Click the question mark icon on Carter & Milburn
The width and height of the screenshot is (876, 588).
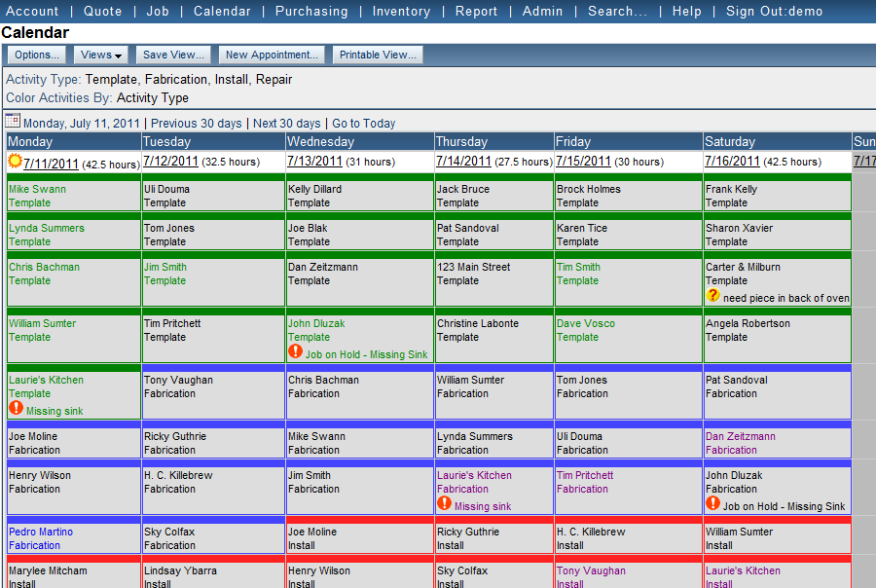coord(712,296)
